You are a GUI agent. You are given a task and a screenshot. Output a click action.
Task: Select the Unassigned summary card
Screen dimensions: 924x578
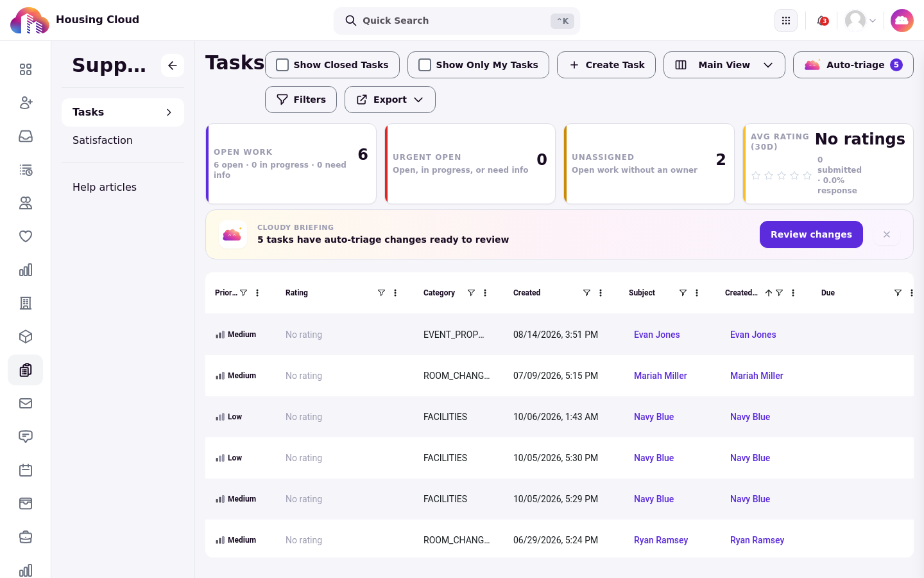coord(649,164)
